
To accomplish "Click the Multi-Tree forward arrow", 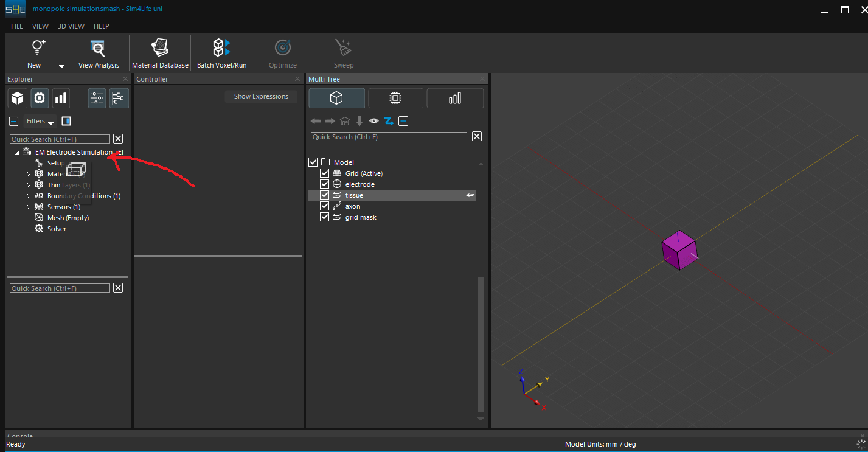I will 330,121.
